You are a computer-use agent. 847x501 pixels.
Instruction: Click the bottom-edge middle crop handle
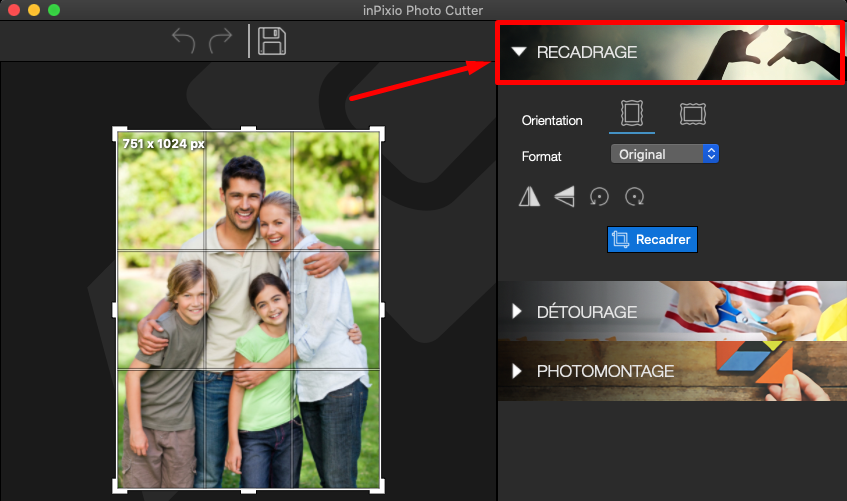tap(248, 491)
